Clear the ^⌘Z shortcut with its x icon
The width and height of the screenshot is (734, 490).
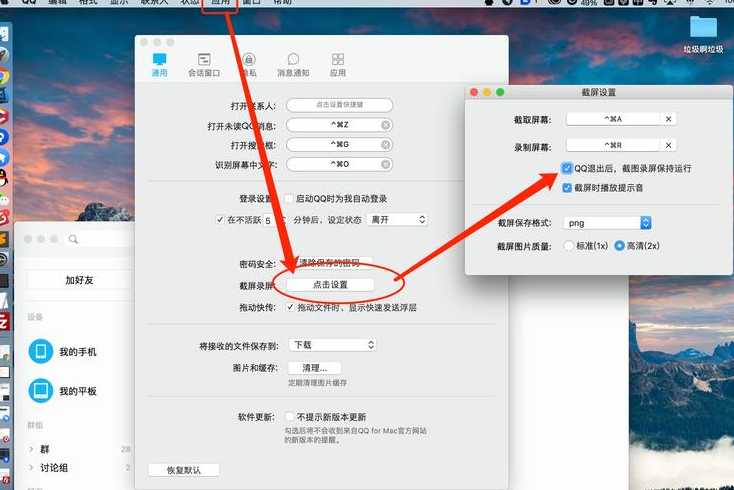tap(386, 125)
